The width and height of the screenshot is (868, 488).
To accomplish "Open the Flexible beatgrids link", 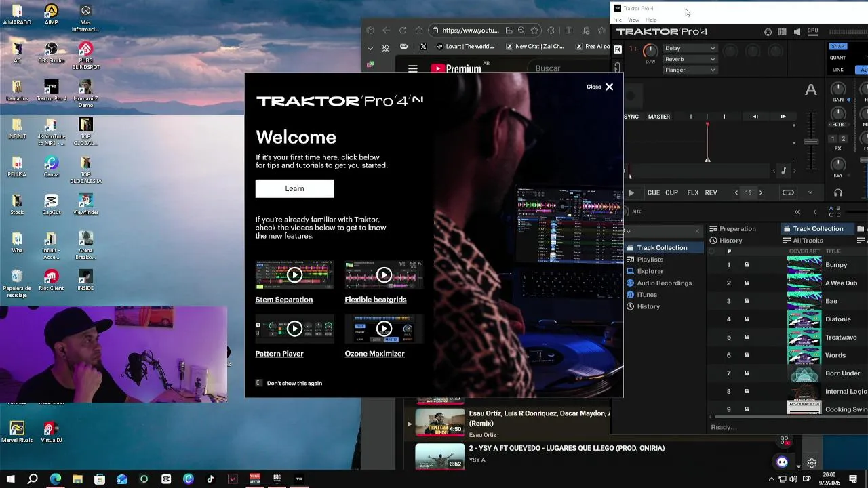I will [x=376, y=300].
